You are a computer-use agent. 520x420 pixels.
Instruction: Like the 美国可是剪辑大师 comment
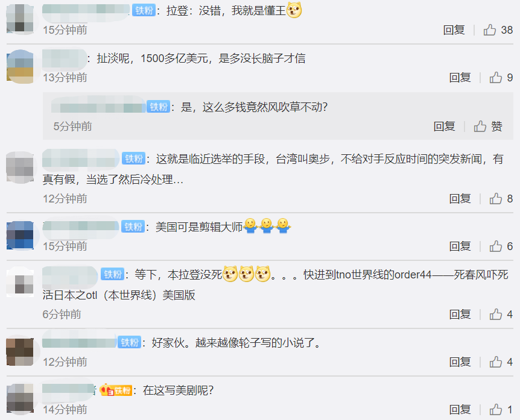point(495,246)
